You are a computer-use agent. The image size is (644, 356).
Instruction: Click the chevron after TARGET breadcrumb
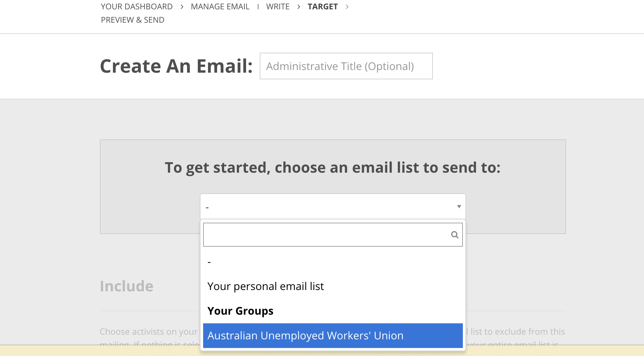coord(347,7)
